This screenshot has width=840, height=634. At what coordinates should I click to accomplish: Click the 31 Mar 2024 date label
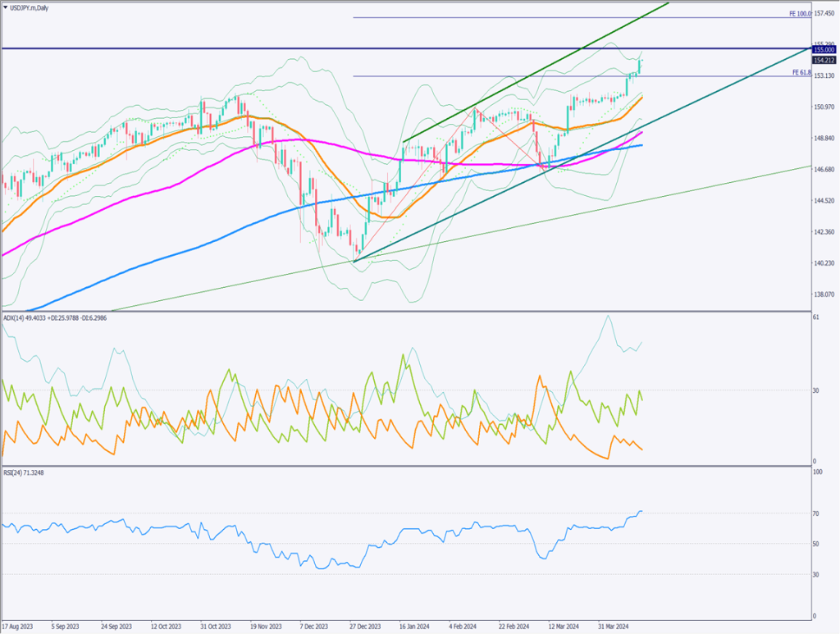[614, 627]
